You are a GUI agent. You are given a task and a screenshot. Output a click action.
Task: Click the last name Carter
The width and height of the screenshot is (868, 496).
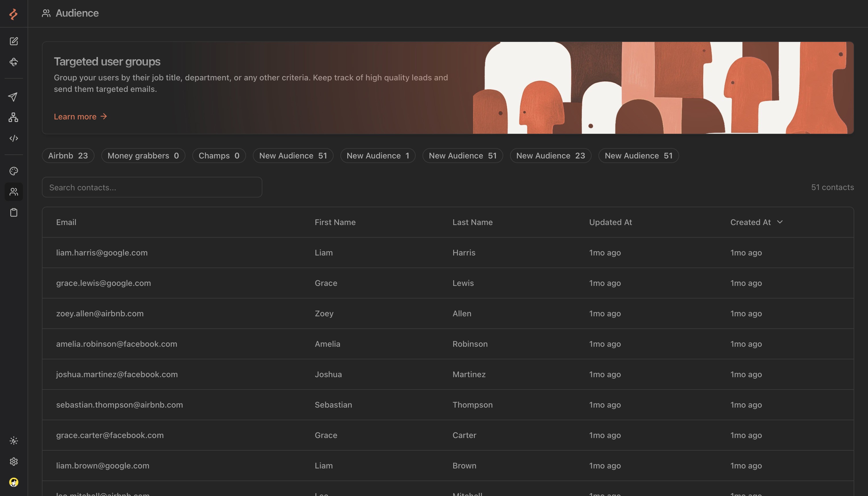[464, 435]
